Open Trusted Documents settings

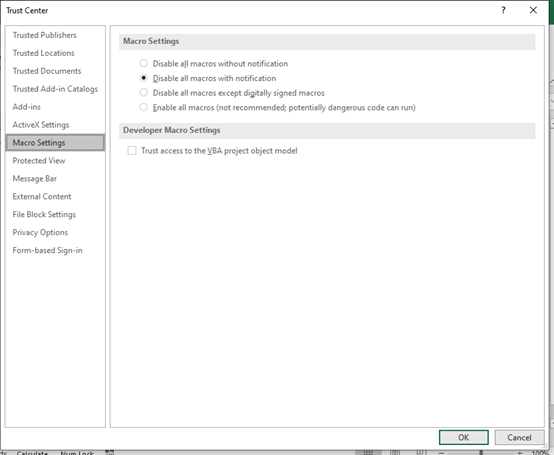click(47, 71)
